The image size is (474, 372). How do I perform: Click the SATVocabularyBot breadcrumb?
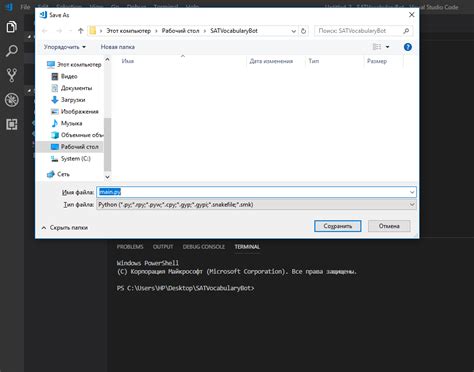[234, 31]
